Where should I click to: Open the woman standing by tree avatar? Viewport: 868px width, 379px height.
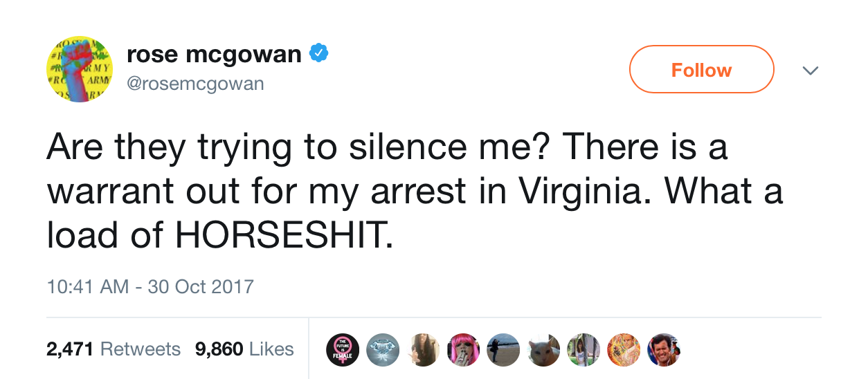tap(584, 349)
